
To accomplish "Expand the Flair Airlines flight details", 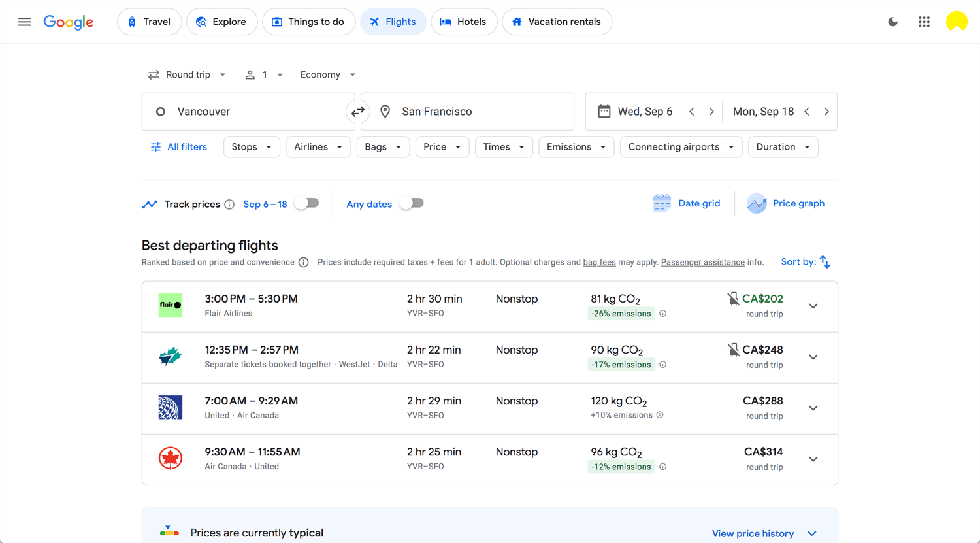I will 813,306.
